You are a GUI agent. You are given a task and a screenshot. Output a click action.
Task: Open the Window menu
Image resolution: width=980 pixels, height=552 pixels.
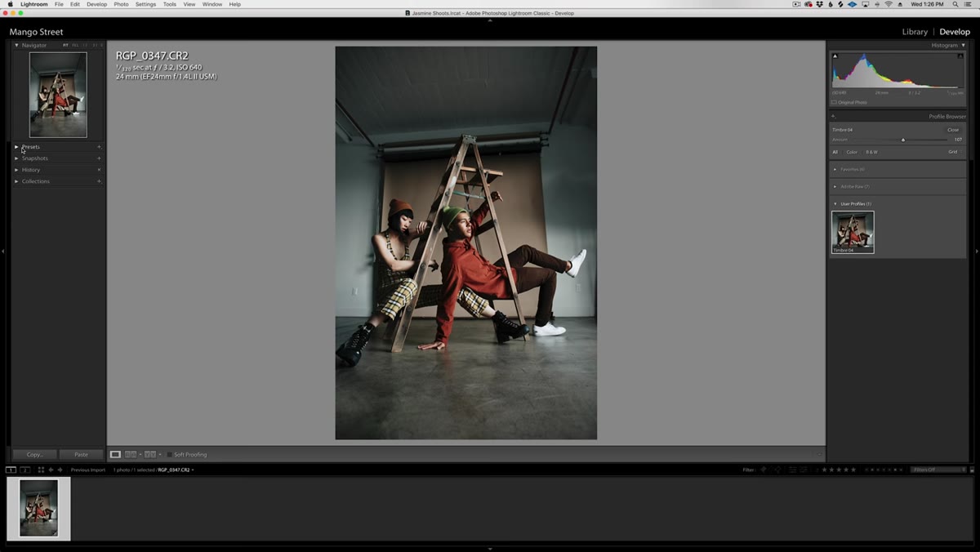click(x=212, y=4)
